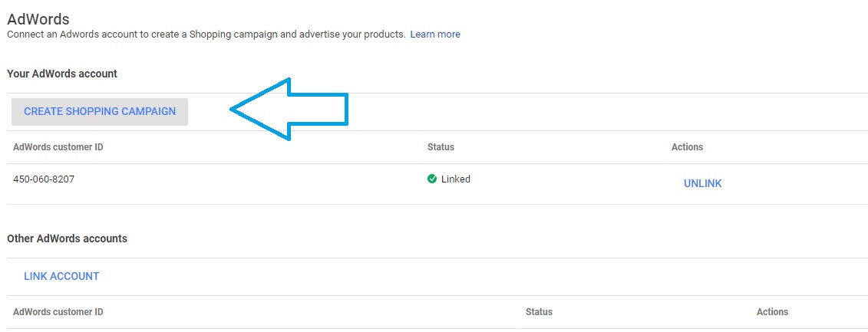868x332 pixels.
Task: Click the Other AdWords accounts heading
Action: (x=67, y=238)
